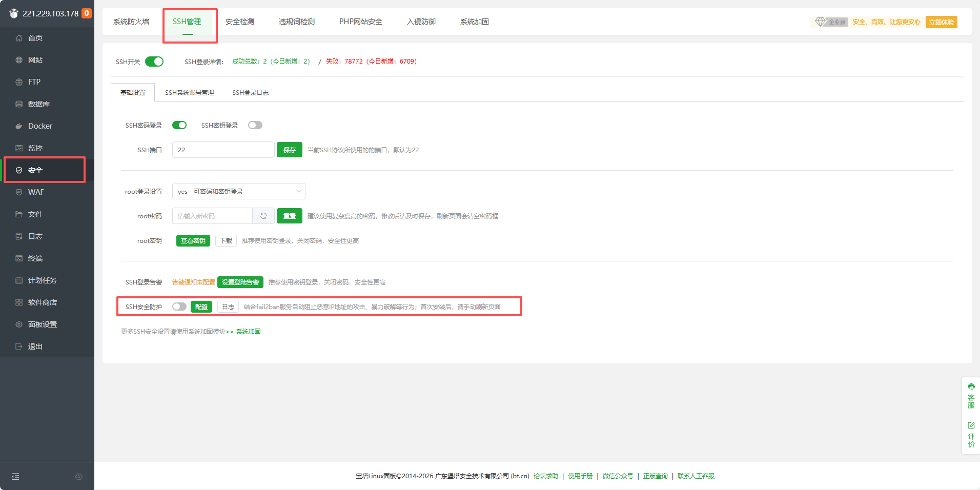
Task: Turn off the main SSH switch
Action: [x=154, y=62]
